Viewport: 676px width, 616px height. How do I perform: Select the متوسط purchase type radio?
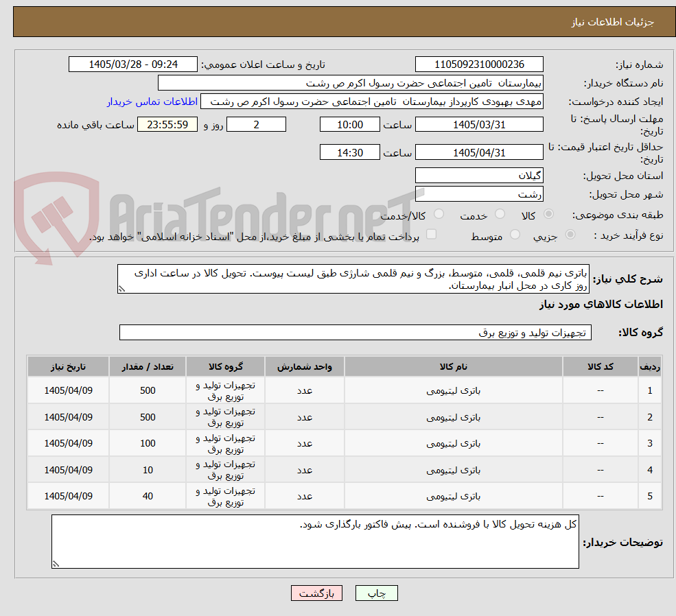coord(515,235)
